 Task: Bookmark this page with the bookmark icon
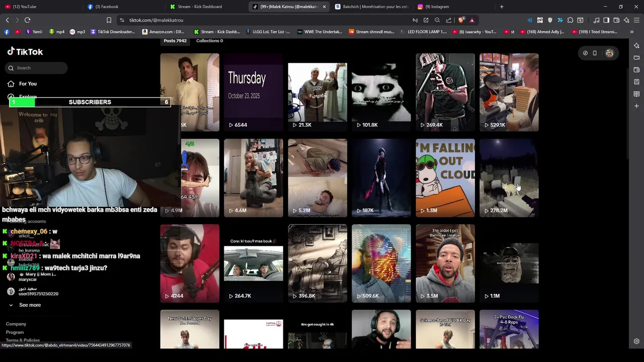(x=109, y=20)
